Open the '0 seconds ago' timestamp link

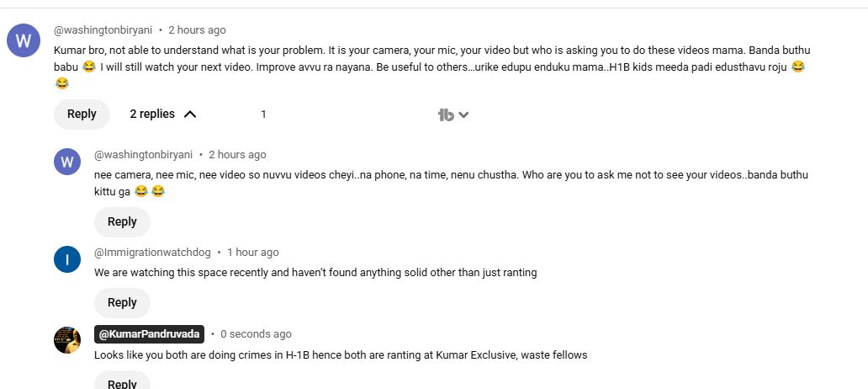[x=256, y=334]
